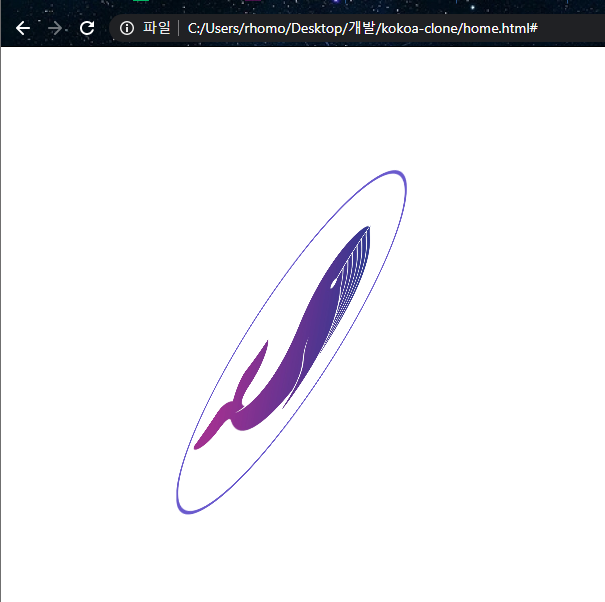Image resolution: width=605 pixels, height=602 pixels.
Task: Click the purple whale logo image
Action: (292, 342)
